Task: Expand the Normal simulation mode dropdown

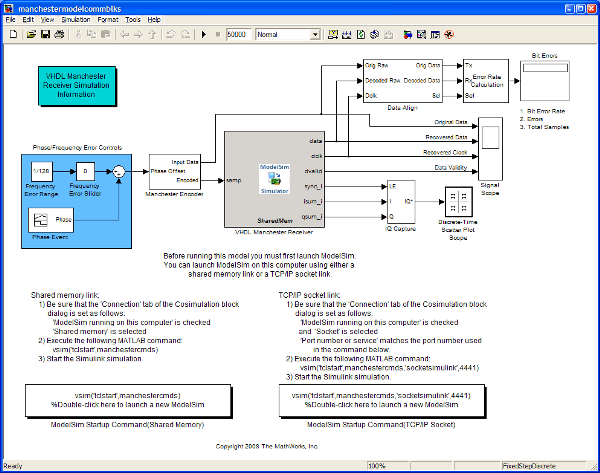Action: point(315,34)
